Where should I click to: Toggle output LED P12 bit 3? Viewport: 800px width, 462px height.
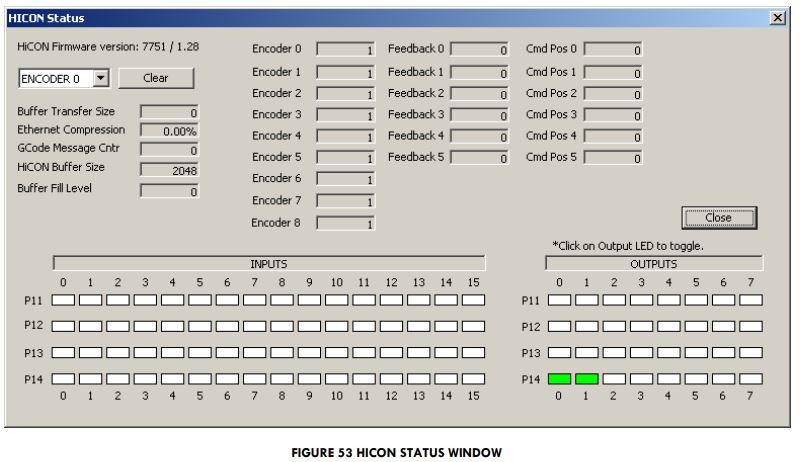tap(642, 326)
